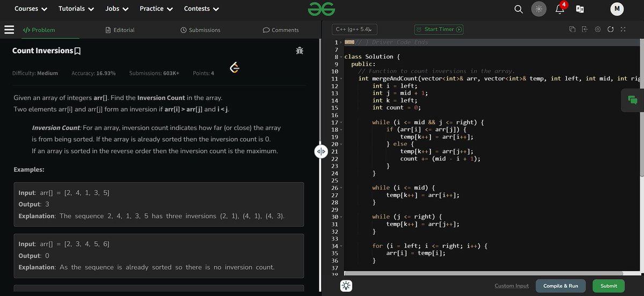Open the hamburger sidebar menu
Viewport: 644px width, 296px height.
pyautogui.click(x=9, y=30)
